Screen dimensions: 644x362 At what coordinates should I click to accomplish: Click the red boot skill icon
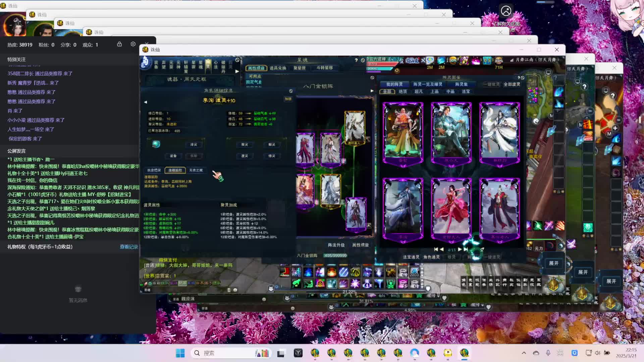284,272
